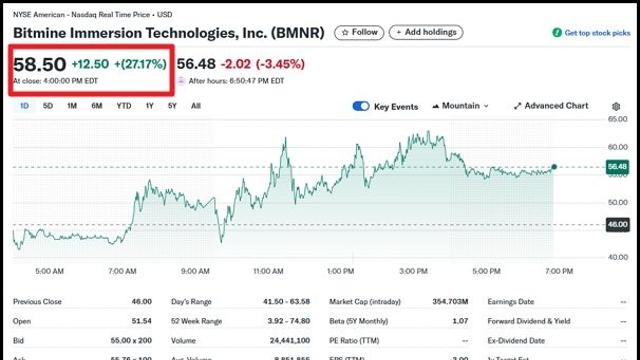Click the 11:00 AM time axis label
This screenshot has height=360, width=640.
pyautogui.click(x=268, y=271)
